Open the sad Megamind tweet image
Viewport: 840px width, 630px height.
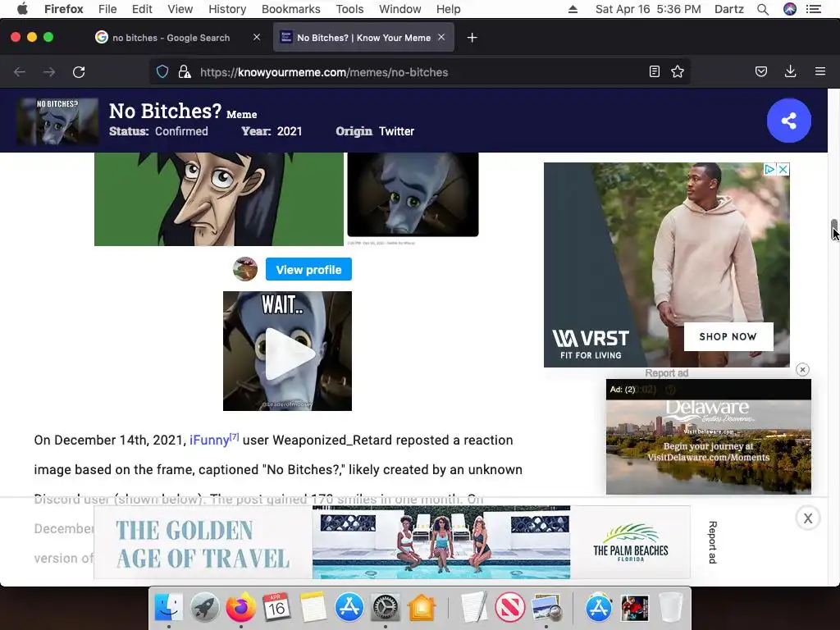(413, 194)
